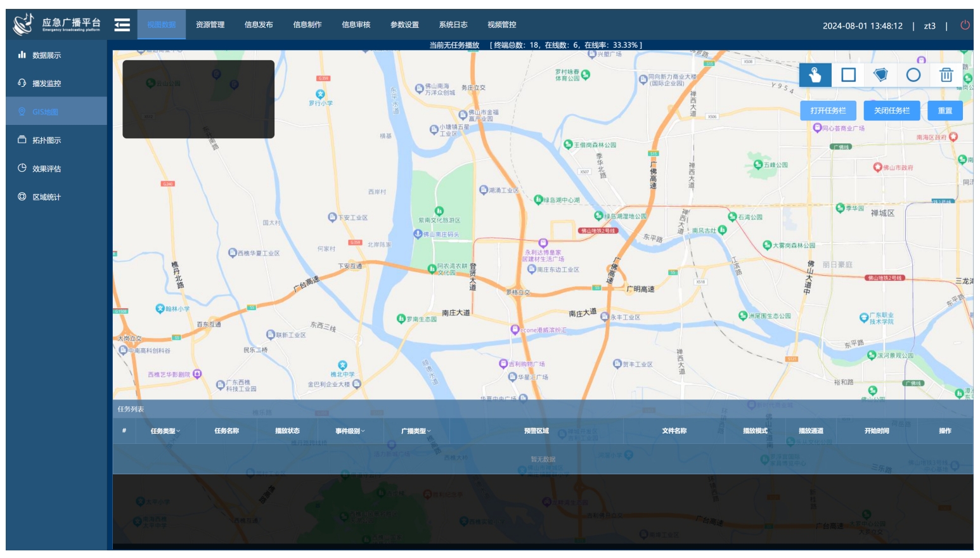Image resolution: width=980 pixels, height=558 pixels.
Task: Go to 视频管控 in top navigation
Action: [x=501, y=25]
